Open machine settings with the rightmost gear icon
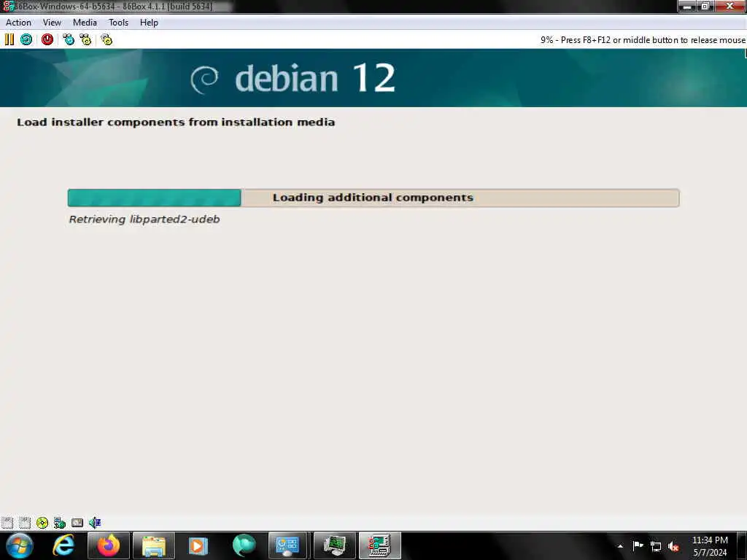The width and height of the screenshot is (747, 560). pyautogui.click(x=107, y=39)
